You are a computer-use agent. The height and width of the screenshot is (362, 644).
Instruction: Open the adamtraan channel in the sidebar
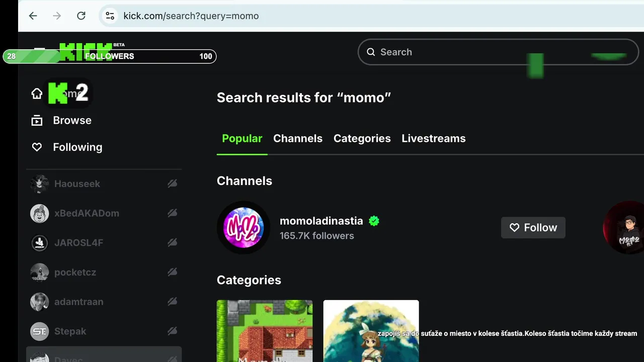tap(104, 302)
